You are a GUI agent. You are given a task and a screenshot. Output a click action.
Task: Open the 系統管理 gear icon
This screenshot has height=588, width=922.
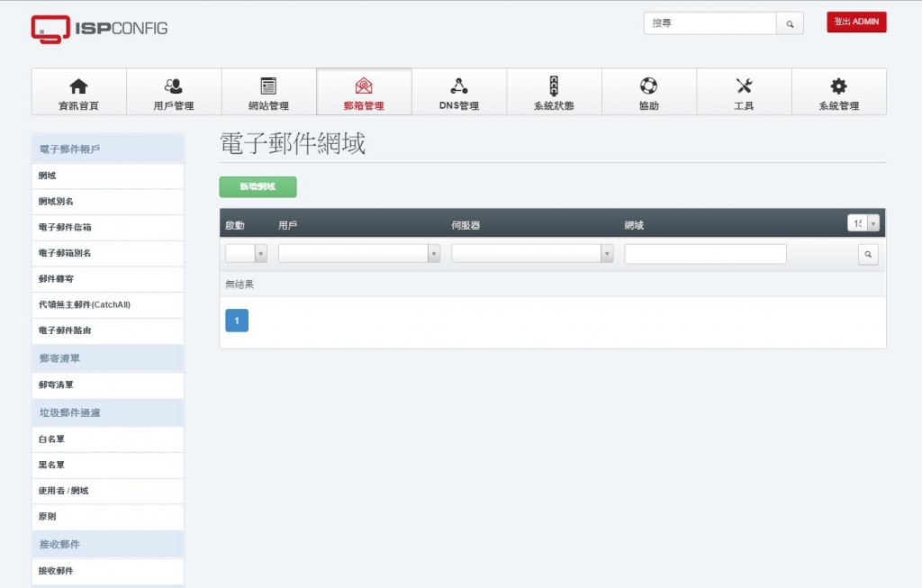click(x=838, y=86)
